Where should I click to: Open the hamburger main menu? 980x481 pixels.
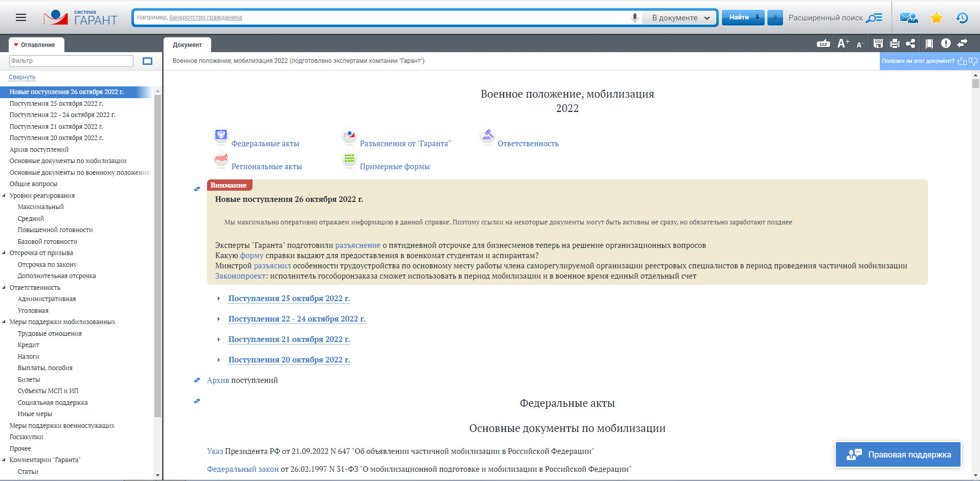(21, 17)
